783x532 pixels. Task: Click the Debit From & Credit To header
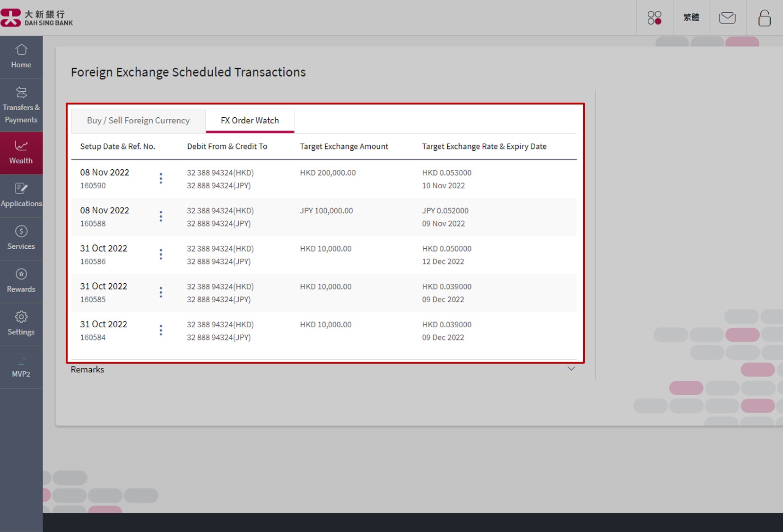227,147
